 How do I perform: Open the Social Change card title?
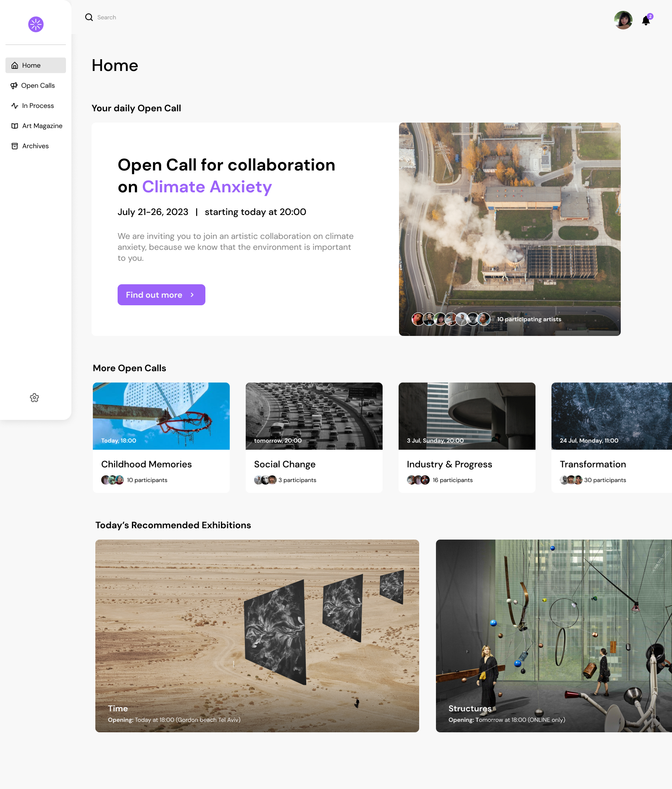point(285,464)
